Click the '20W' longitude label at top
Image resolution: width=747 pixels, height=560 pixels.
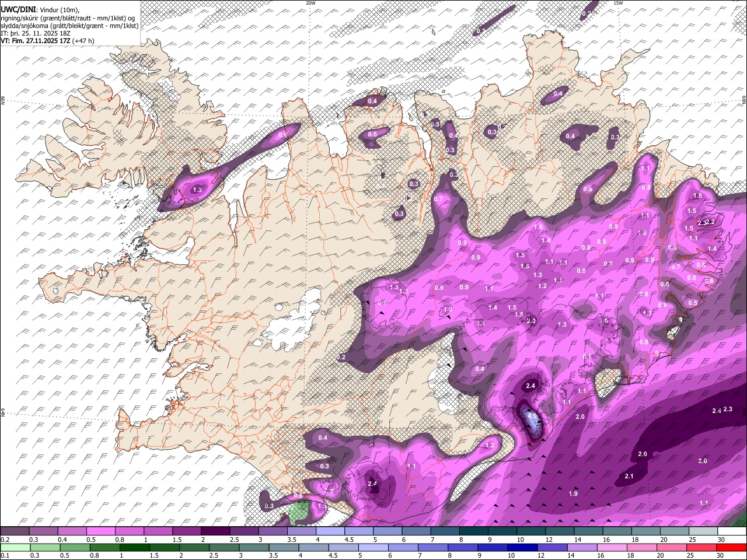310,3
